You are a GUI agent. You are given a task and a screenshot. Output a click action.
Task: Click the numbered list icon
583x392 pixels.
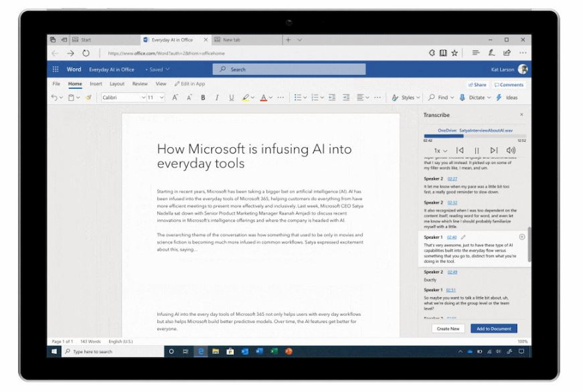pyautogui.click(x=315, y=97)
